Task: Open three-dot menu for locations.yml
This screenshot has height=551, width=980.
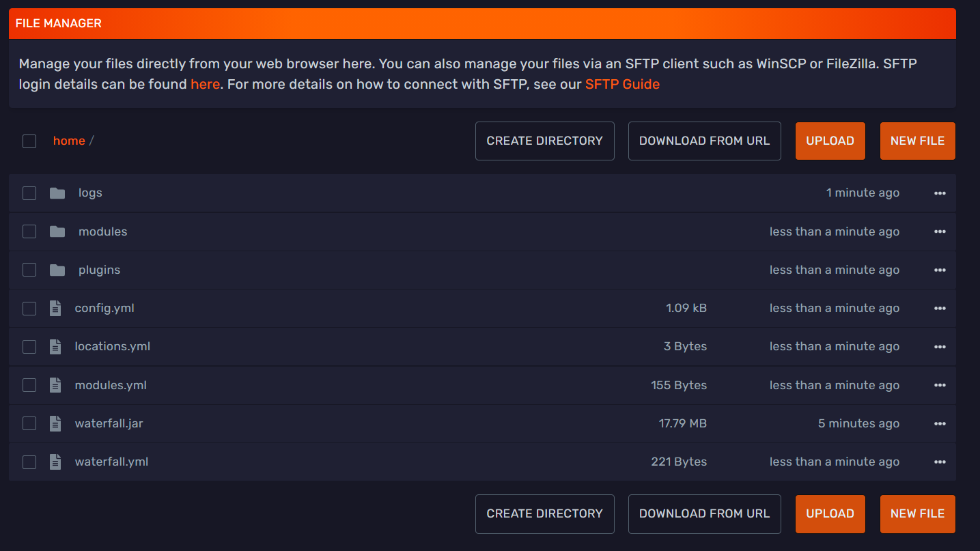Action: (x=940, y=347)
